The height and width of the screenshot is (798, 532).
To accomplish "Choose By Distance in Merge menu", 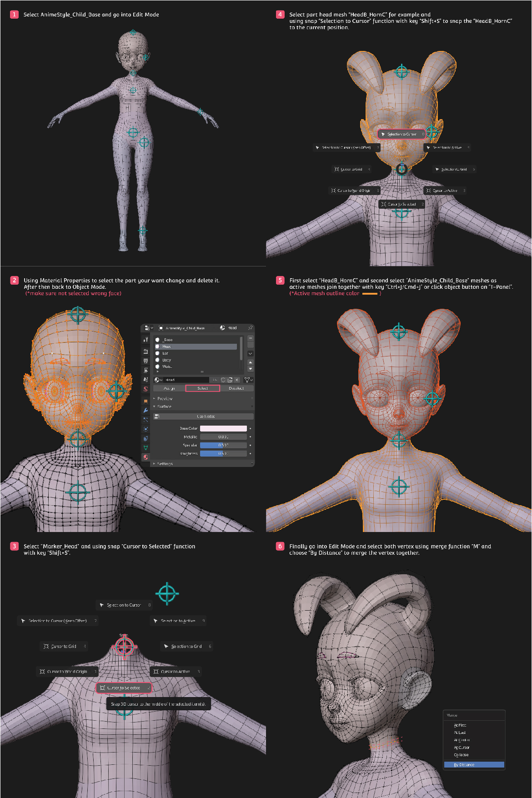I will click(474, 765).
